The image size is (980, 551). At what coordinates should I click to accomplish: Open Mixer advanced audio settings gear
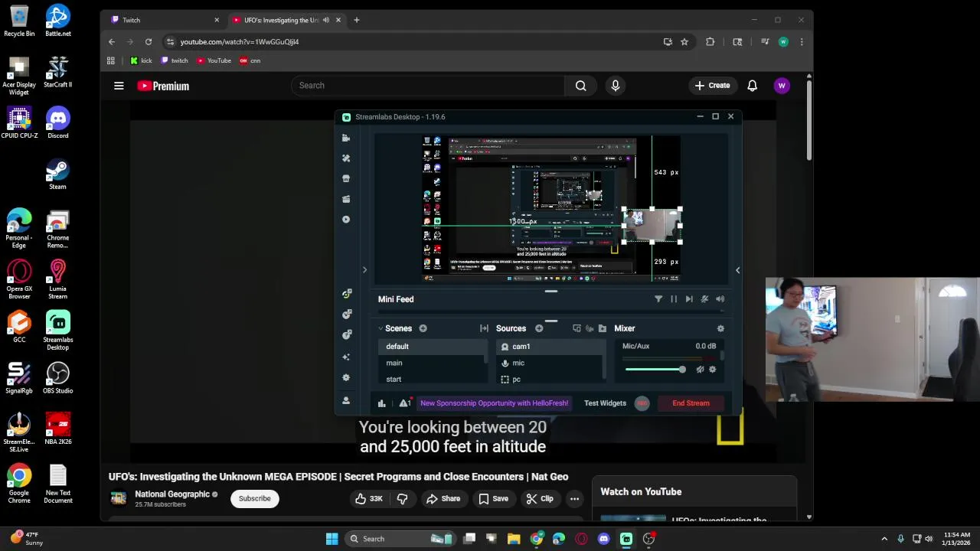click(720, 328)
